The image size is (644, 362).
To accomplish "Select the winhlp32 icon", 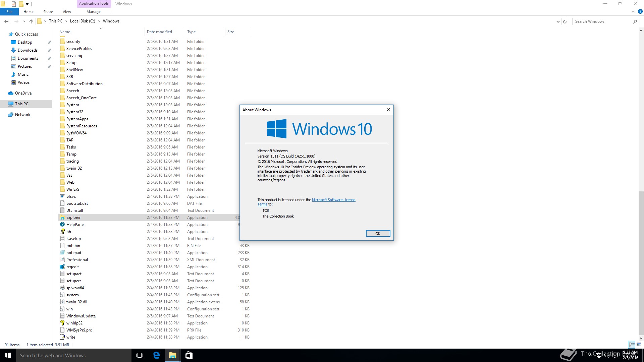I will (62, 323).
